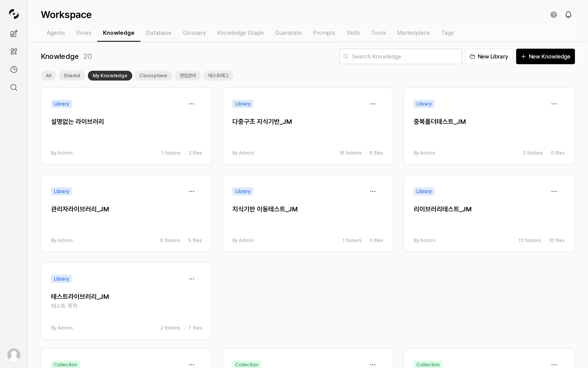Toggle the My Knowledge filter chip

110,76
